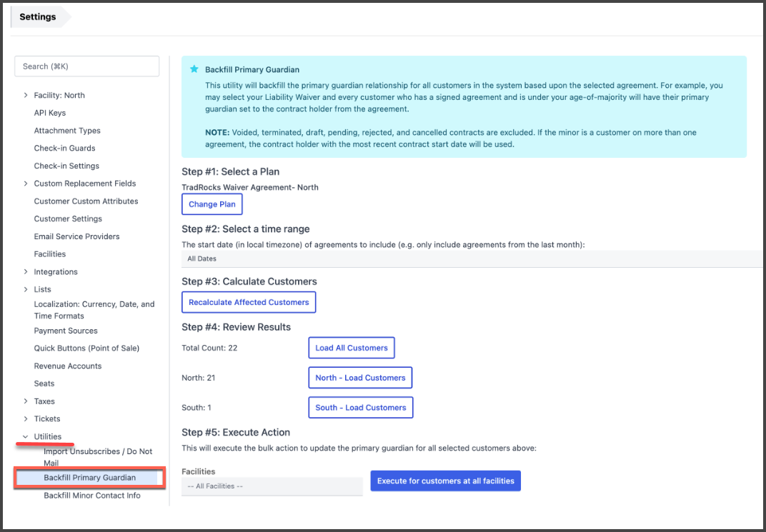Open the All Dates time range dropdown

click(472, 259)
